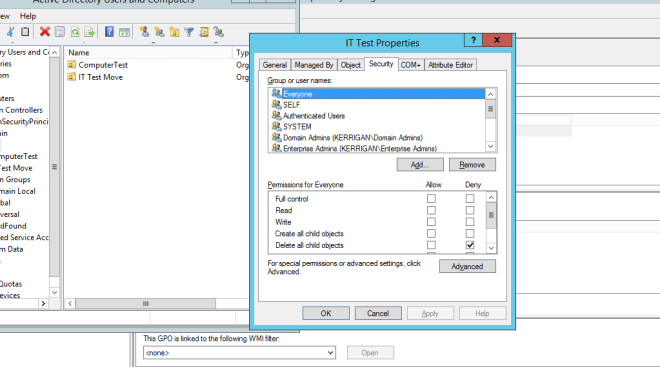Uncheck Deny for Delete all child objects
This screenshot has width=660, height=367.
[470, 245]
